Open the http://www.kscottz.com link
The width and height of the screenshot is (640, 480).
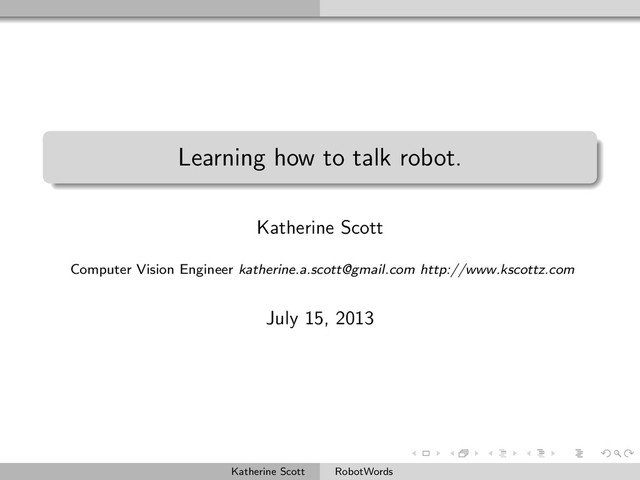[498, 269]
